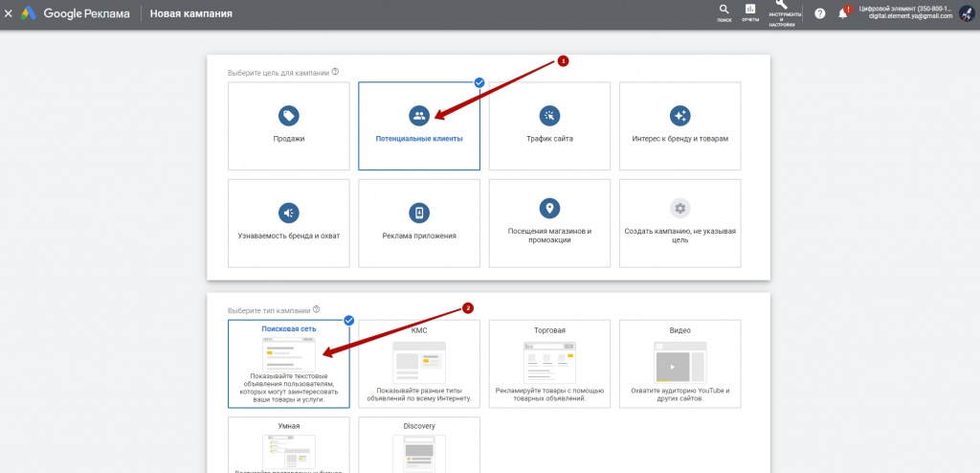
Task: Choose the Трафик сайта cursor icon
Action: pos(549,116)
